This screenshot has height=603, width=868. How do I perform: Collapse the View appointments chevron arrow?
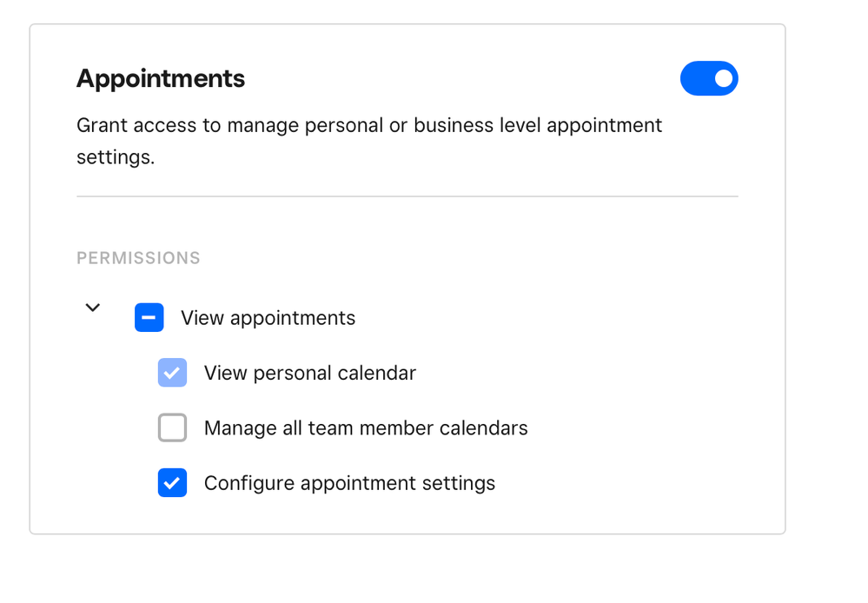(93, 308)
